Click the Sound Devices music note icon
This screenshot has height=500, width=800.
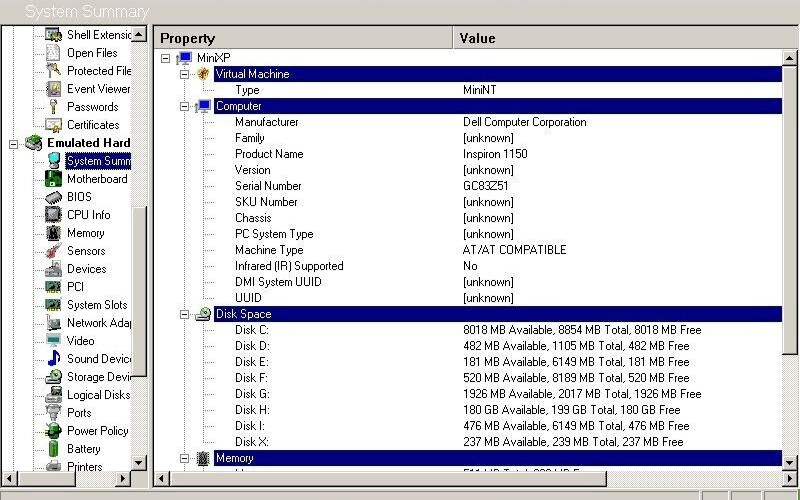[x=53, y=359]
